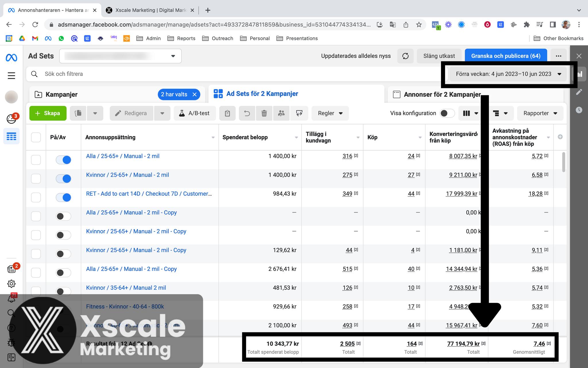The image size is (588, 368).
Task: Open the date range Förra veckan dropdown
Action: (508, 74)
